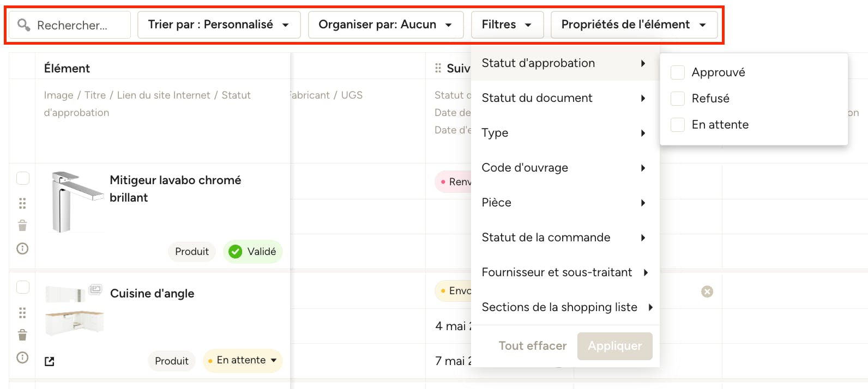Image resolution: width=868 pixels, height=389 pixels.
Task: Open external link icon under Cuisine d'angle
Action: pos(50,361)
